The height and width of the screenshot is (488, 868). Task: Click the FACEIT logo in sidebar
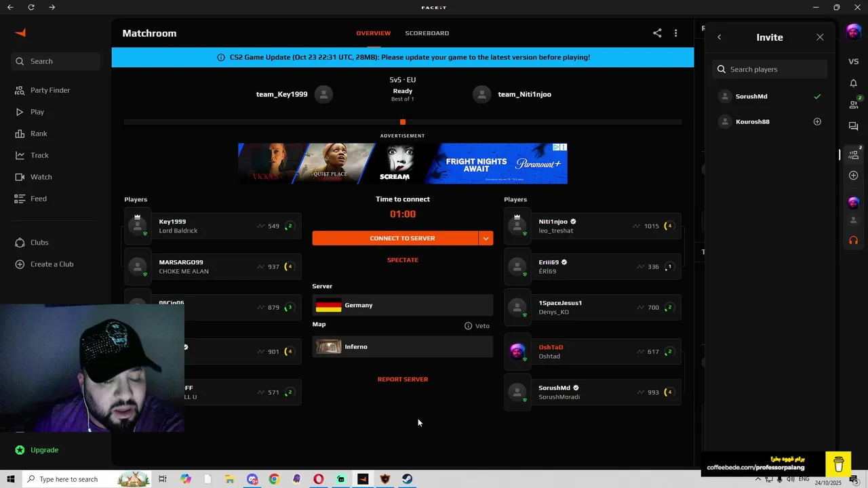tap(20, 33)
